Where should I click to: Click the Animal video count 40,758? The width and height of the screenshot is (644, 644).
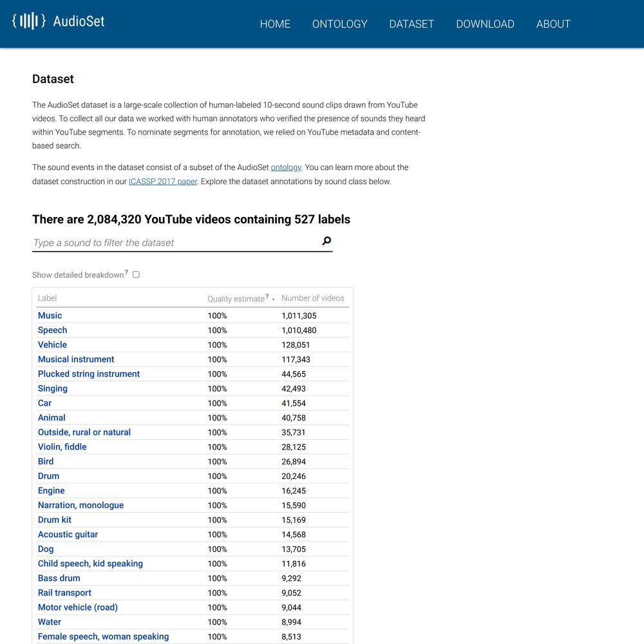pos(294,418)
